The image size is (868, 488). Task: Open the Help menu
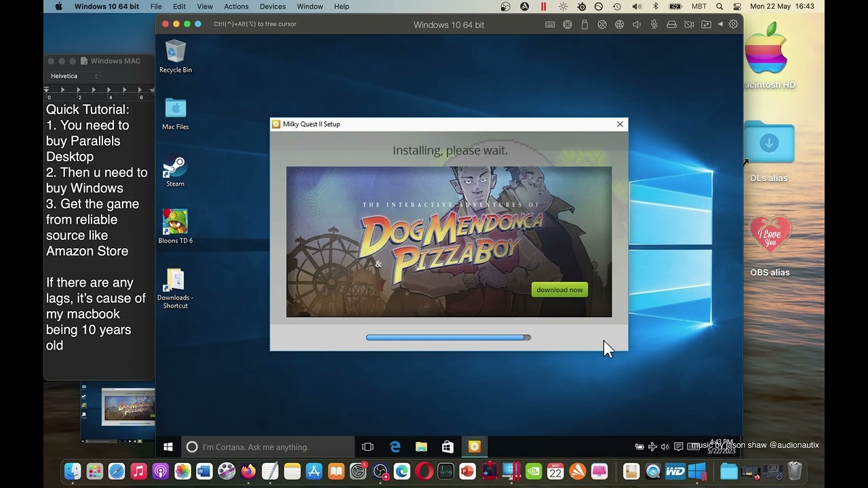point(342,6)
